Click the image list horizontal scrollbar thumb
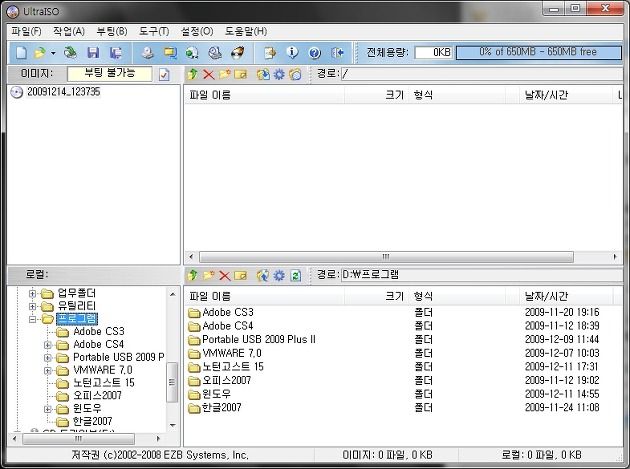 pyautogui.click(x=386, y=257)
